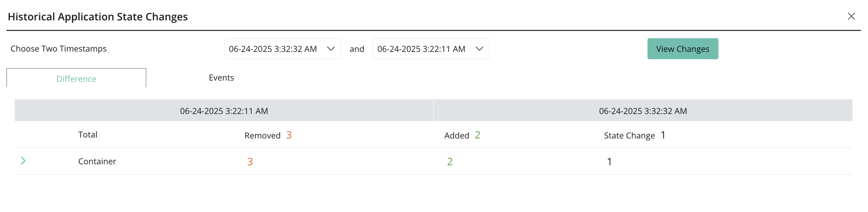Click the Removed count 3 in Container row
Image resolution: width=868 pixels, height=212 pixels.
point(250,162)
